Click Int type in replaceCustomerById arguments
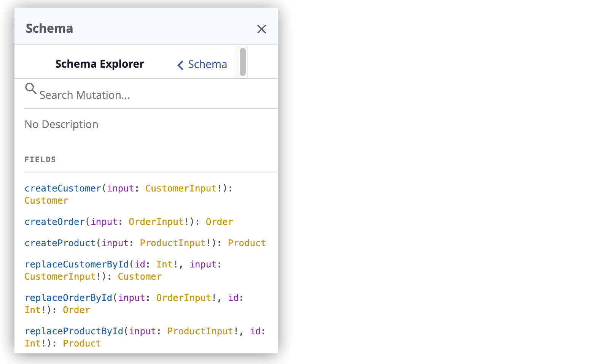 164,264
